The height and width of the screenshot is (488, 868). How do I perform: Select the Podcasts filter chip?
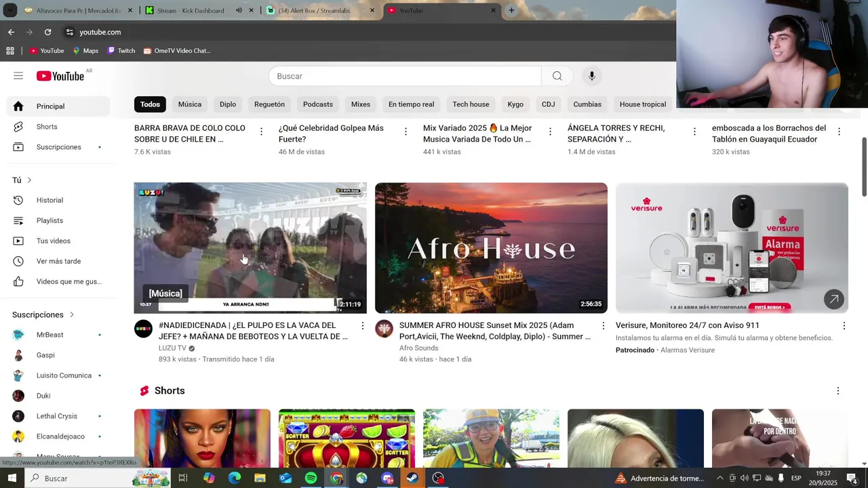point(318,104)
